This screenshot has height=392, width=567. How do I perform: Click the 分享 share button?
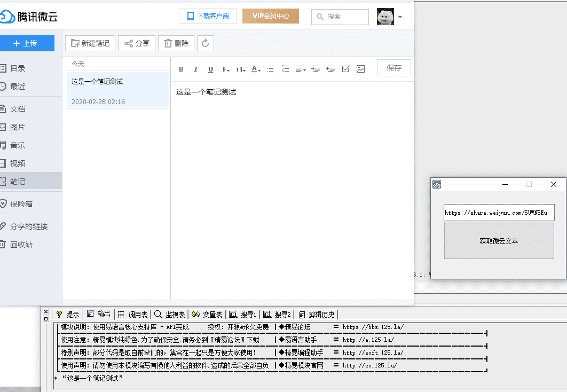pyautogui.click(x=137, y=43)
